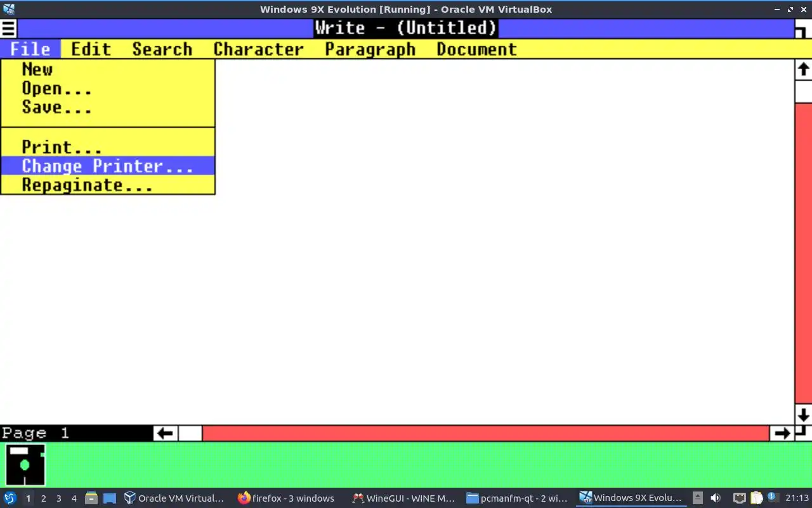
Task: Open the Paragraph menu
Action: 370,49
